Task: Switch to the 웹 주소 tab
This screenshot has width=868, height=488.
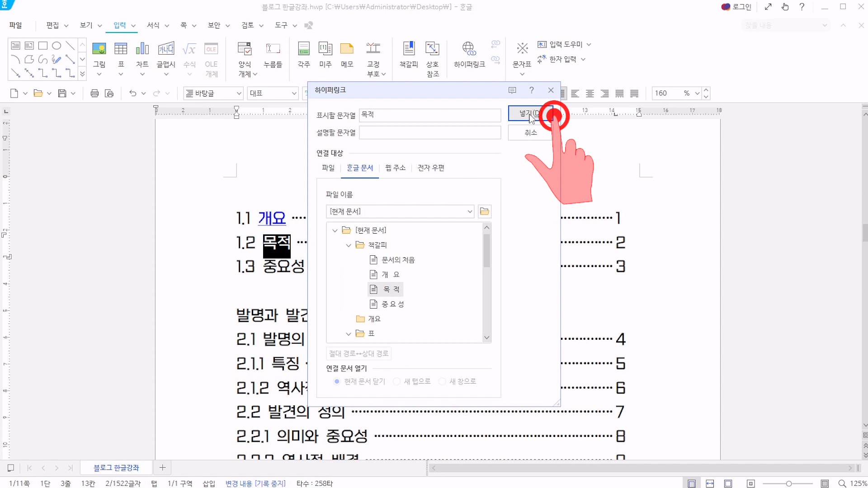Action: 395,168
